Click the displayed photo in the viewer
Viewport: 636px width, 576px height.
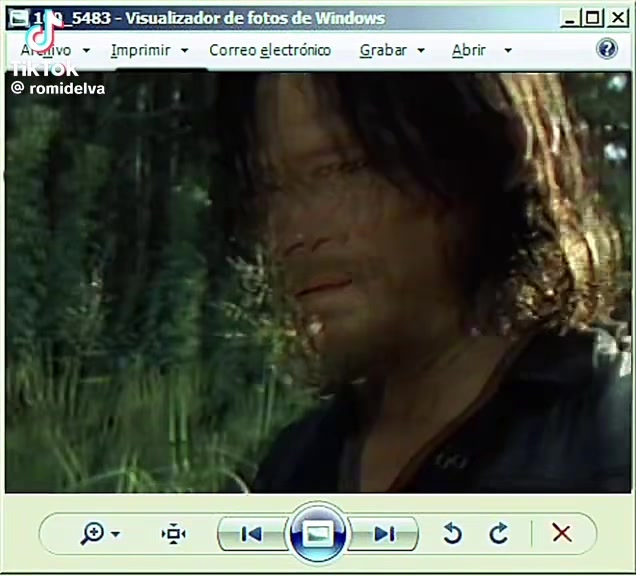(318, 282)
